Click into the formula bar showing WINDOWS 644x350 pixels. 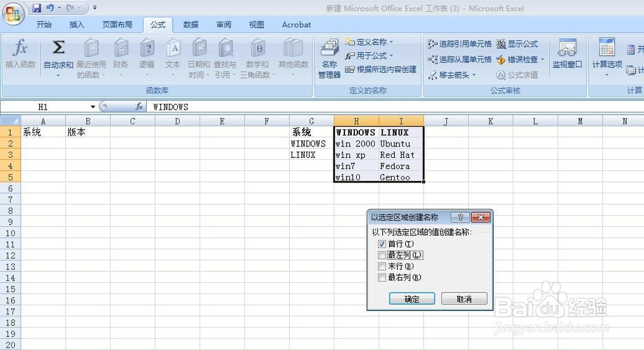click(x=394, y=107)
